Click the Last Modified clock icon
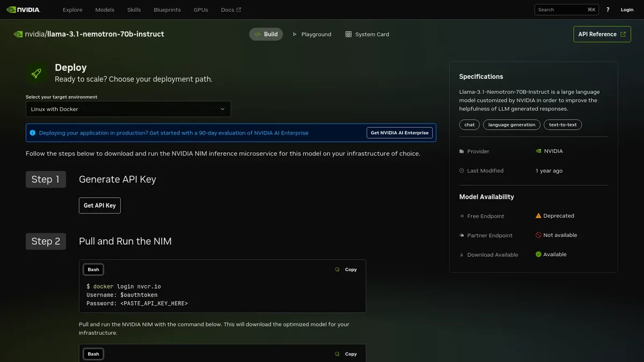Screen dimensions: 644x362 tap(462, 171)
